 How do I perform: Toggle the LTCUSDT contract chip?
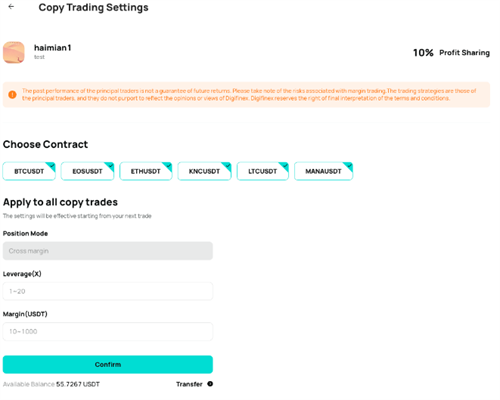point(263,171)
